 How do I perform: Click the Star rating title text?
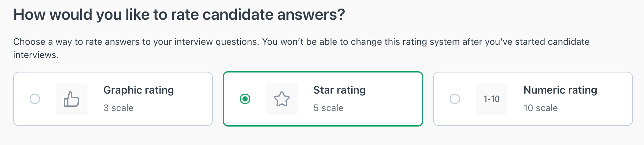tap(339, 90)
